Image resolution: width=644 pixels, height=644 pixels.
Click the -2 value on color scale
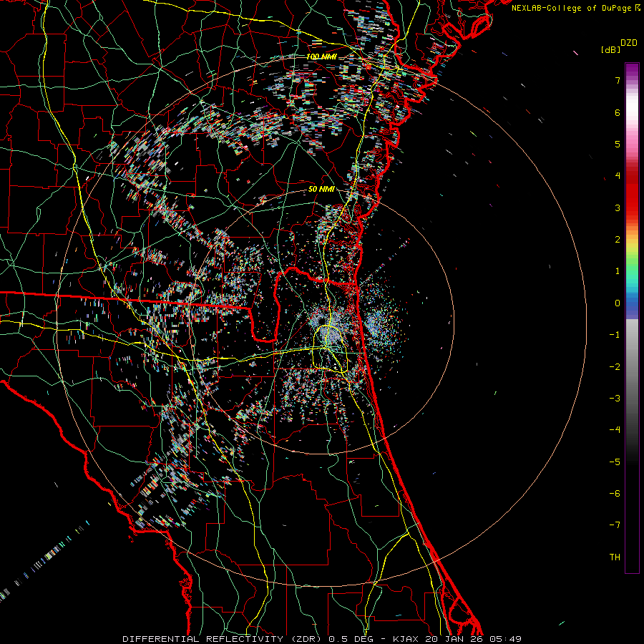coord(615,367)
